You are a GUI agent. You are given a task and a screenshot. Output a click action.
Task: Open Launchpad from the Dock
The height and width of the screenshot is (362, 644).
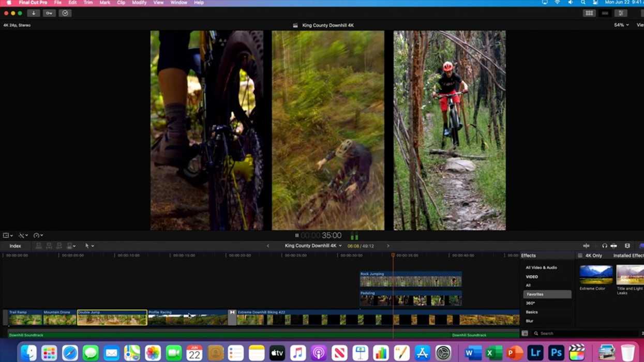pyautogui.click(x=49, y=353)
